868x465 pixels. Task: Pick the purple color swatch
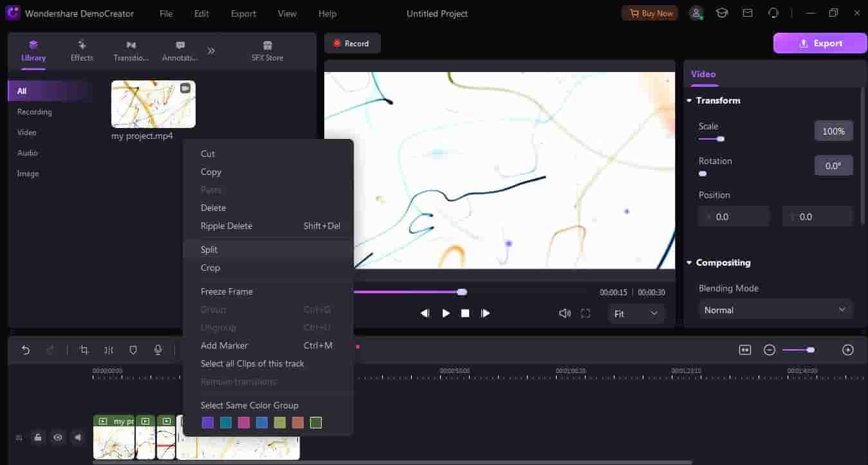pyautogui.click(x=207, y=423)
